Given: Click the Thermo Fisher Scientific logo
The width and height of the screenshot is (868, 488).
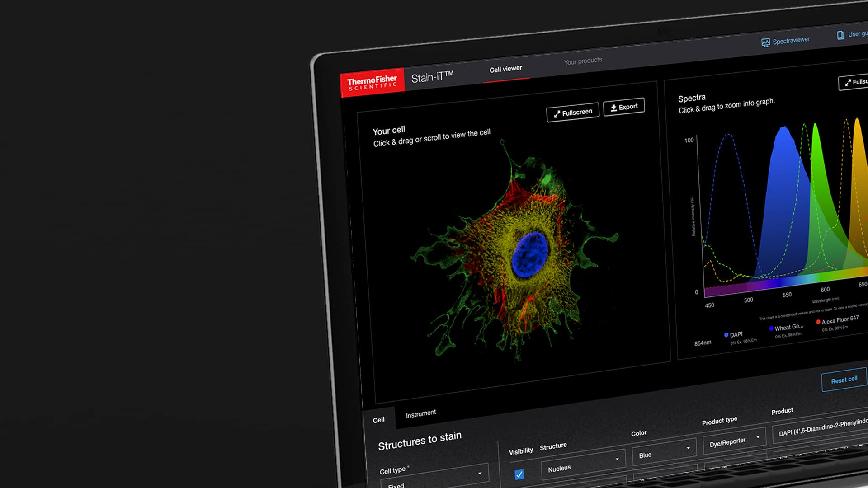Looking at the screenshot, I should tap(372, 82).
